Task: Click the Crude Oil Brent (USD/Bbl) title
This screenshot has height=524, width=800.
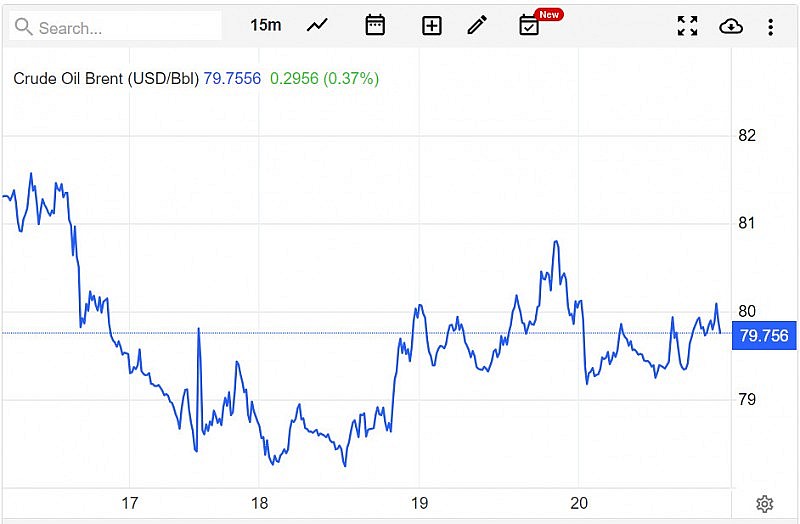Action: pos(106,78)
